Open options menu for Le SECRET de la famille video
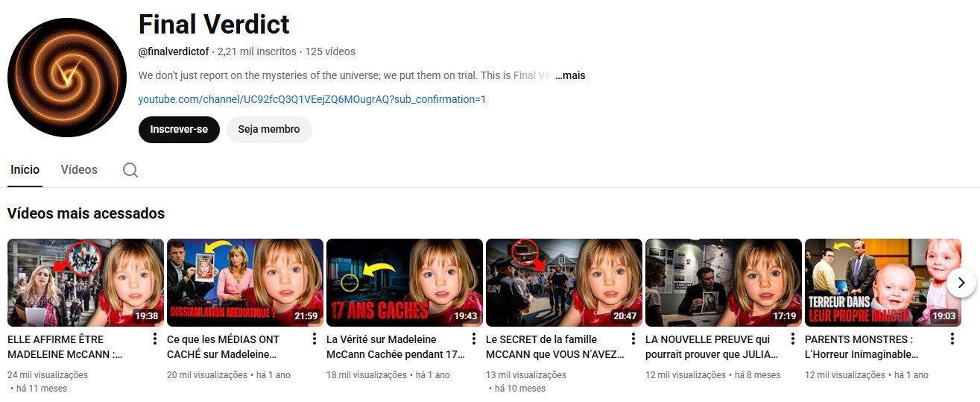 (x=633, y=339)
